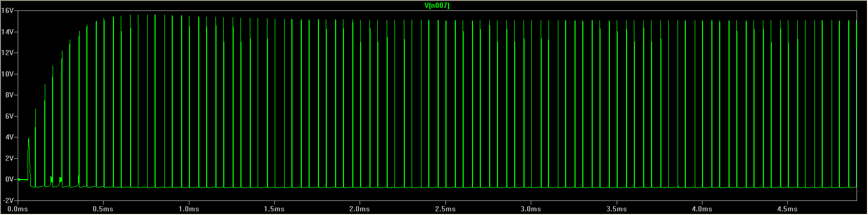Click the 3.0ms time axis label
This screenshot has width=868, height=215.
click(531, 209)
